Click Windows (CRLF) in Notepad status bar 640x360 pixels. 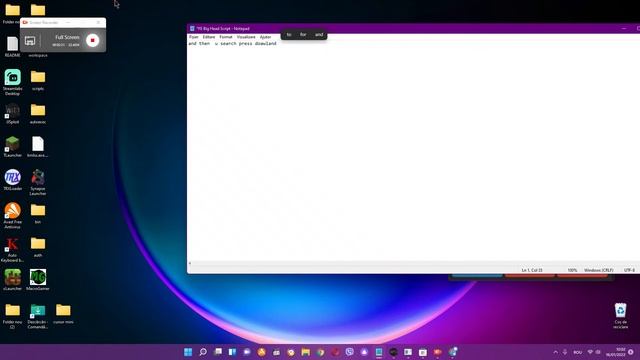pyautogui.click(x=599, y=270)
